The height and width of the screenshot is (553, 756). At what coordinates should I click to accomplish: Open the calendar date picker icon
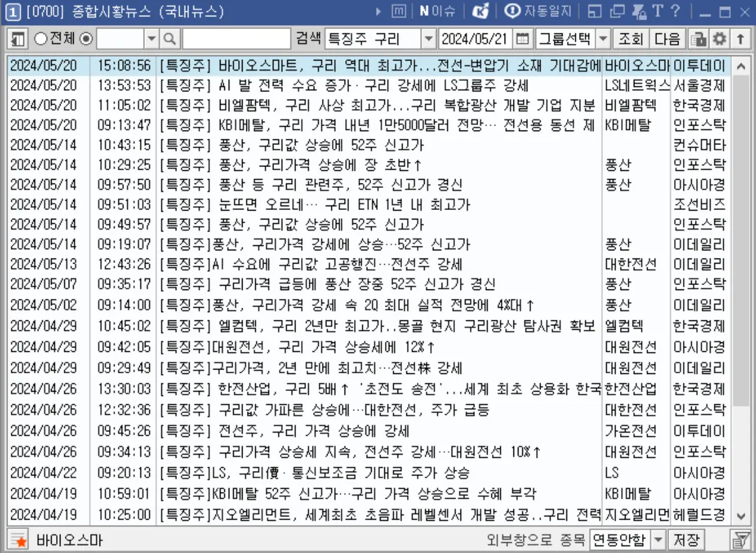coord(522,39)
